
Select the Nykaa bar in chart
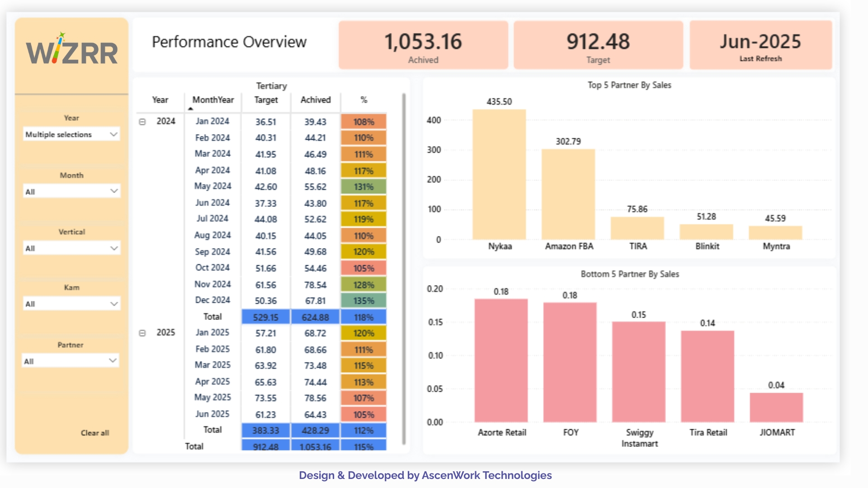click(499, 175)
